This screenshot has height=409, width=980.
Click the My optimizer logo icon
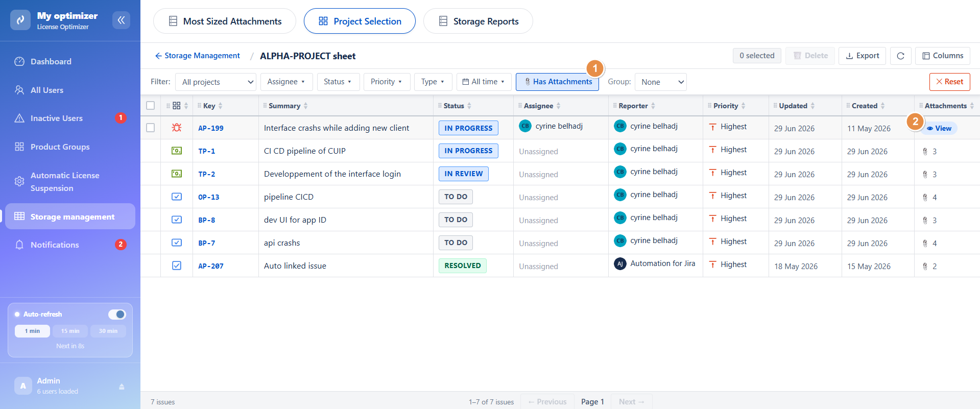(x=20, y=20)
